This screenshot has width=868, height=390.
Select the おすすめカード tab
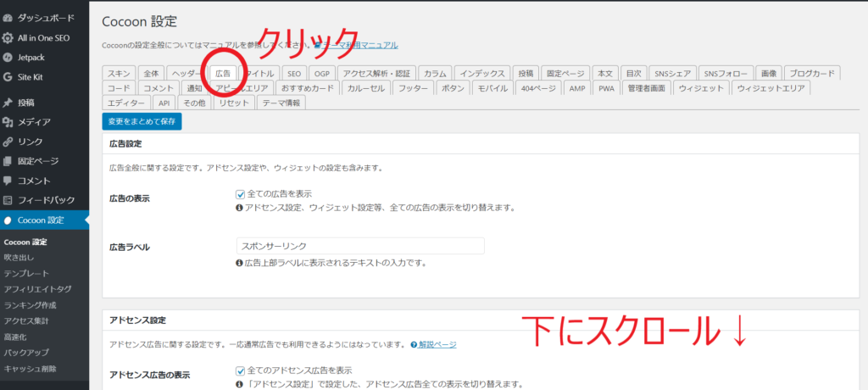coord(307,89)
